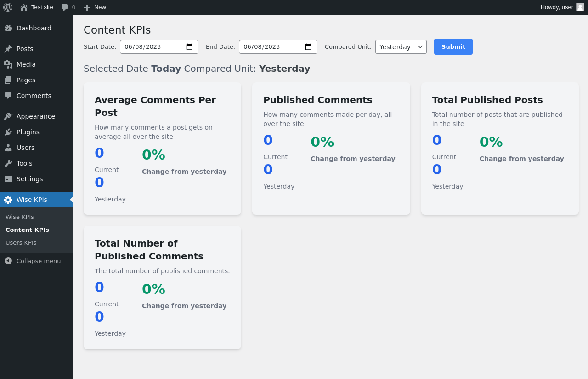Viewport: 588px width, 379px height.
Task: Click the plus New icon in admin bar
Action: click(87, 7)
